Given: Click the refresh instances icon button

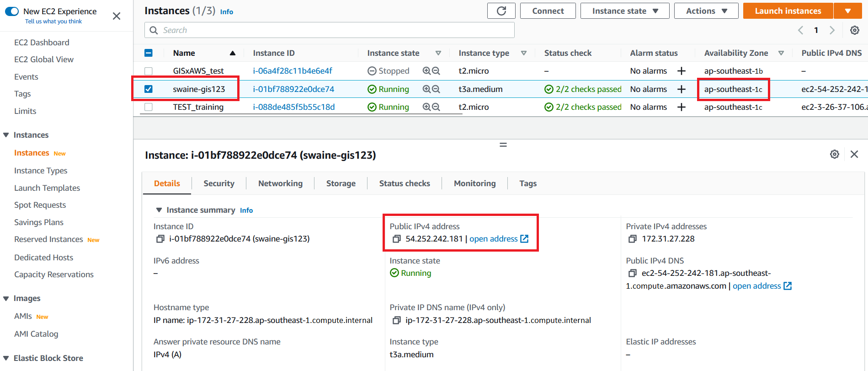Looking at the screenshot, I should point(501,11).
